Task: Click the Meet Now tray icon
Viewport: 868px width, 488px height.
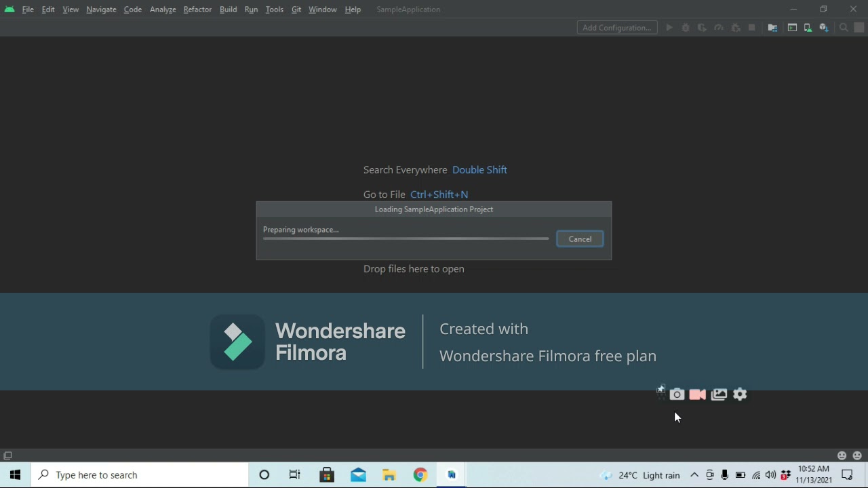Action: point(710,475)
